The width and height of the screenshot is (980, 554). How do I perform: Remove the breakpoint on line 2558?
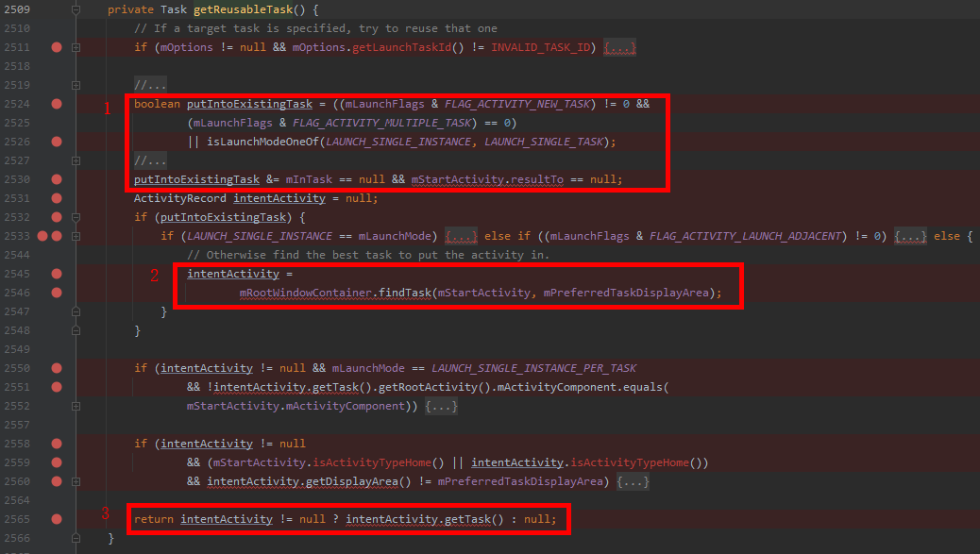pos(57,444)
